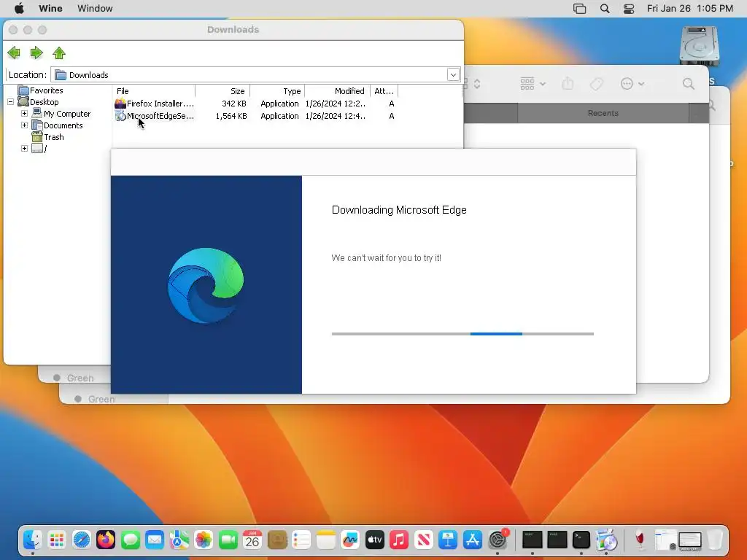Screen dimensions: 747x560
Task: Open Finder from the Dock
Action: (x=33, y=540)
